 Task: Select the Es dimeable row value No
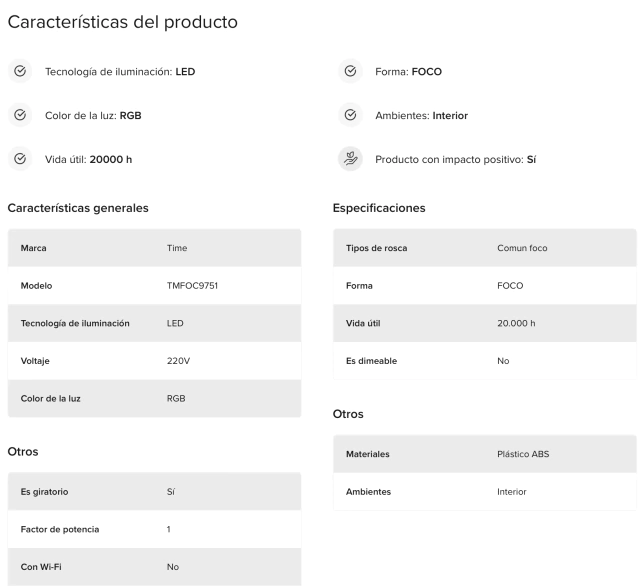point(503,361)
